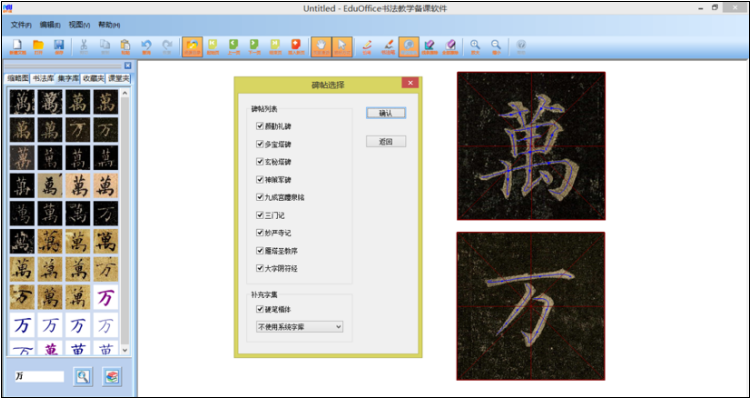Uncheck the 多宝塔碑 checkbox
The width and height of the screenshot is (751, 399).
click(260, 144)
